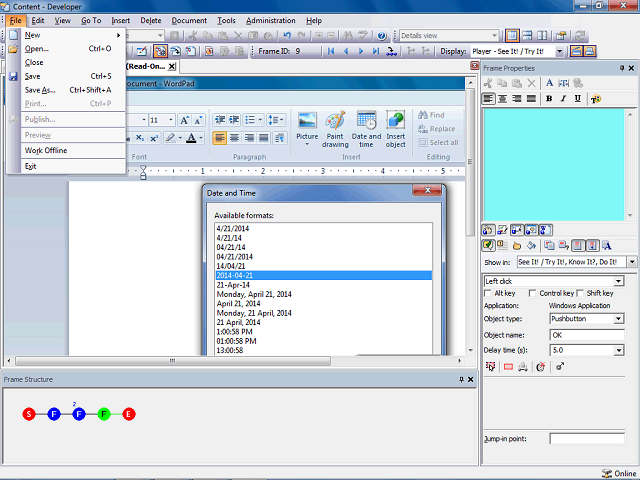Open the Font 'A' icon in Frame Properties
This screenshot has height=480, width=640.
coord(549,83)
